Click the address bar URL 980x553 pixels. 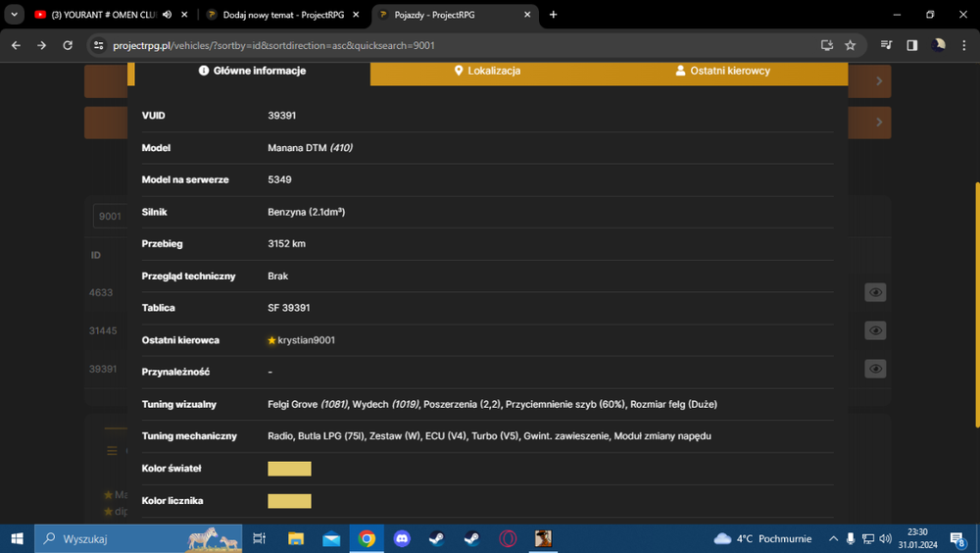click(273, 46)
